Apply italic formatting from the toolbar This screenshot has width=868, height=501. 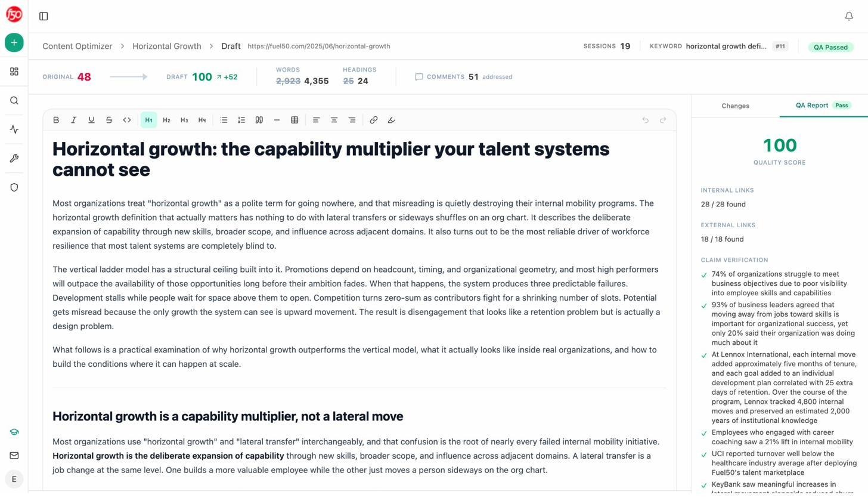pyautogui.click(x=73, y=120)
